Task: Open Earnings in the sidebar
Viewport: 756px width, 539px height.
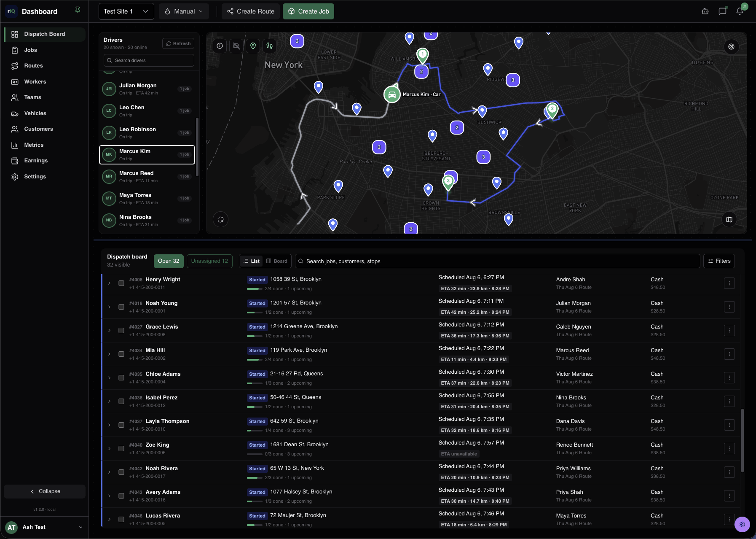Action: click(45, 161)
